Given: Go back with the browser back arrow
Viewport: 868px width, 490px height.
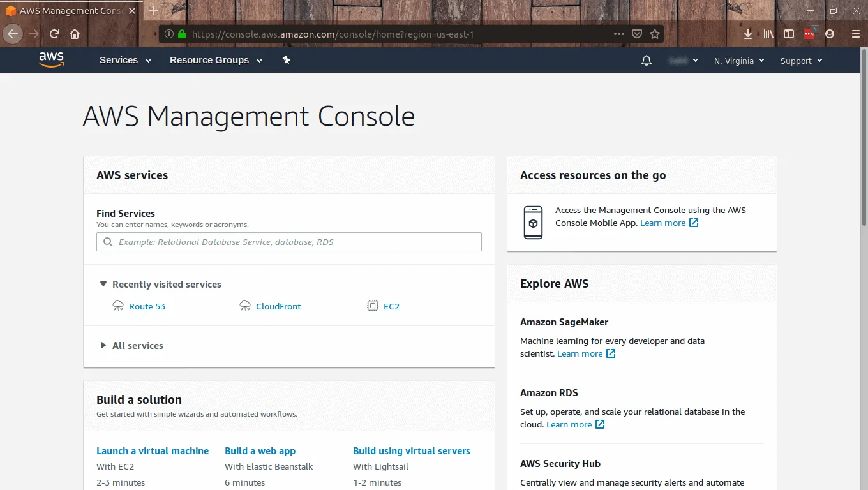Looking at the screenshot, I should pos(12,34).
